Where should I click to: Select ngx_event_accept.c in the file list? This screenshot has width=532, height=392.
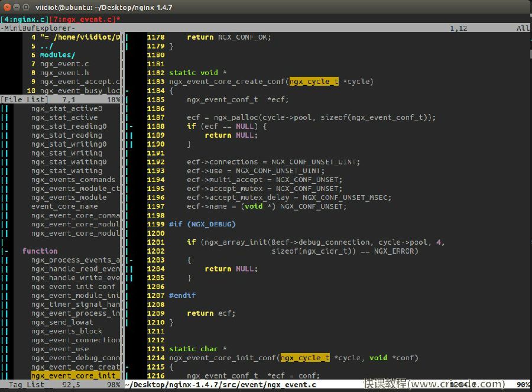coord(80,82)
